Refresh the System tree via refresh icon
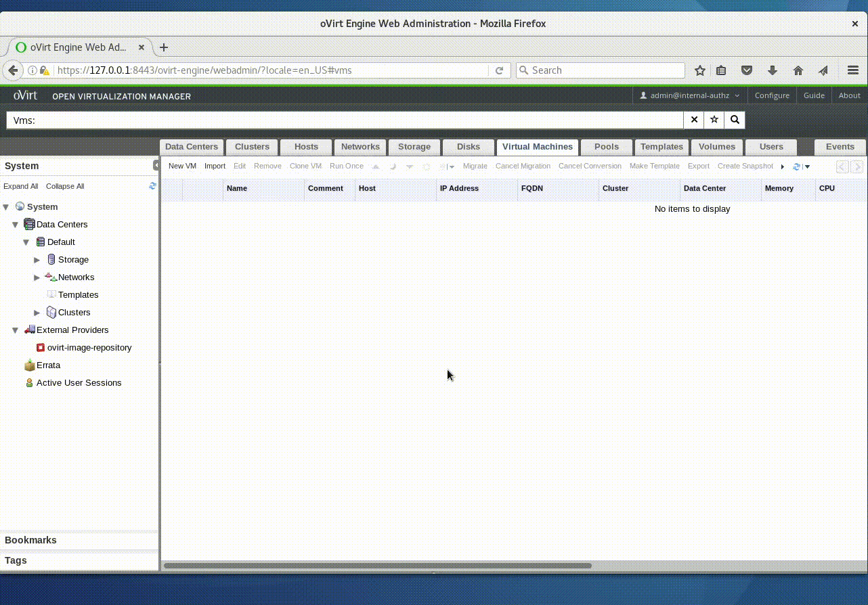 point(152,185)
